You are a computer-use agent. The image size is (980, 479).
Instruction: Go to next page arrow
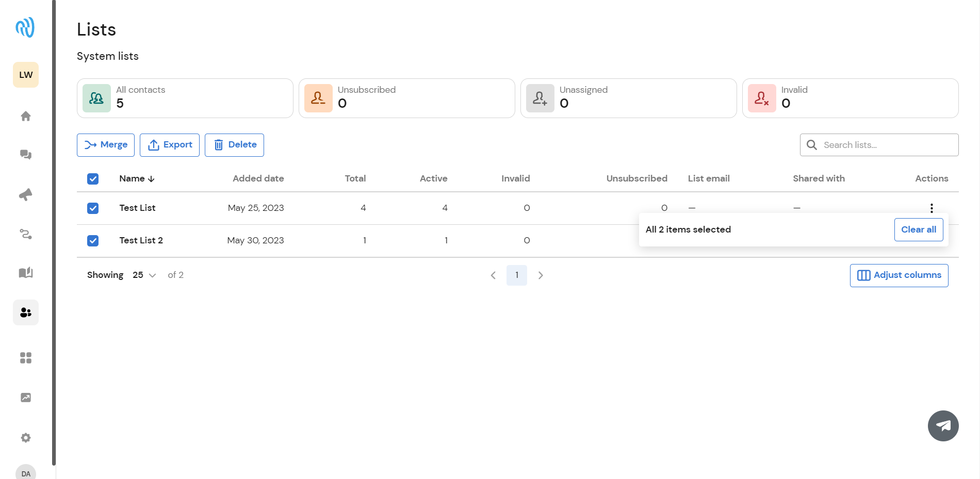click(541, 275)
